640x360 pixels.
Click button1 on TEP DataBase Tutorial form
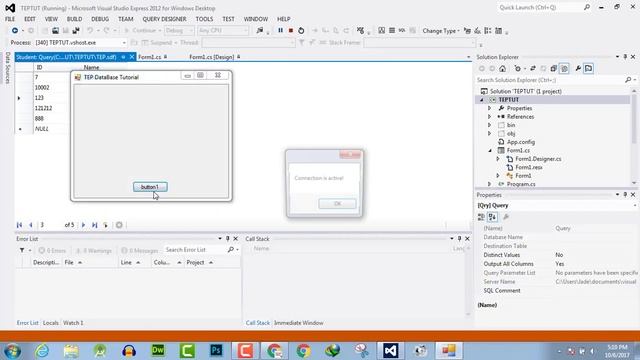coord(150,187)
